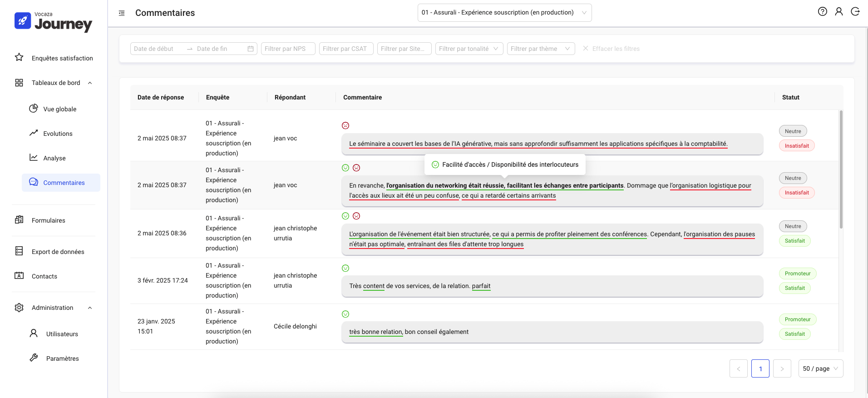This screenshot has height=398, width=868.
Task: Open the user profile icon
Action: [838, 12]
